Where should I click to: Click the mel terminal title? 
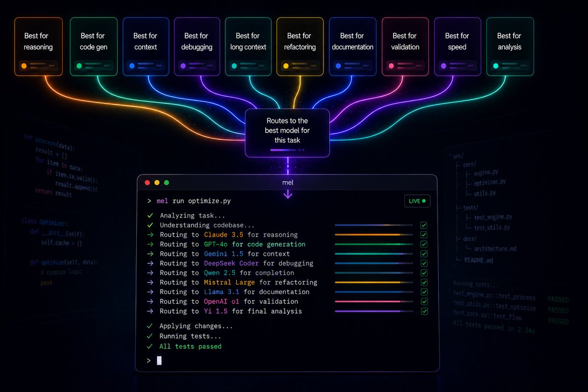288,183
